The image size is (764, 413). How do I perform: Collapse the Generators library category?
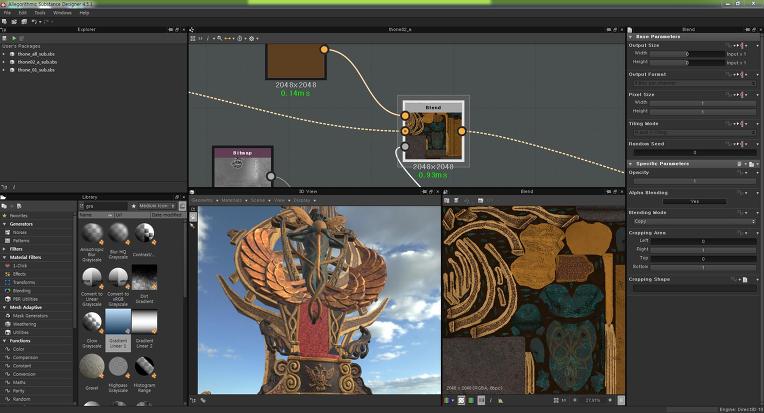4,224
